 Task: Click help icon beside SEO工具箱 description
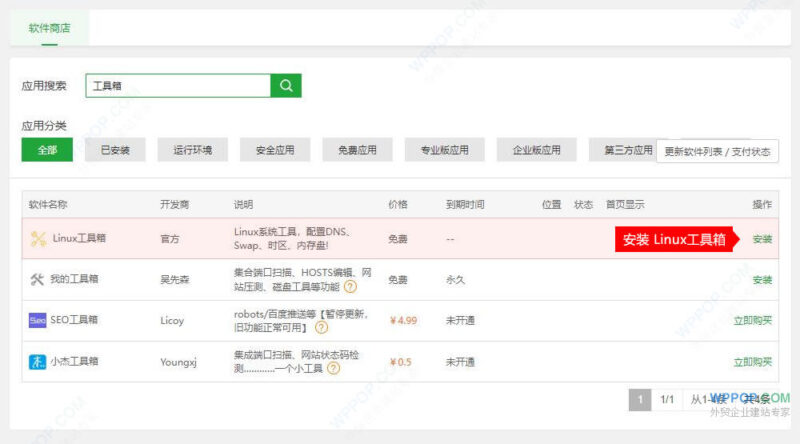321,327
